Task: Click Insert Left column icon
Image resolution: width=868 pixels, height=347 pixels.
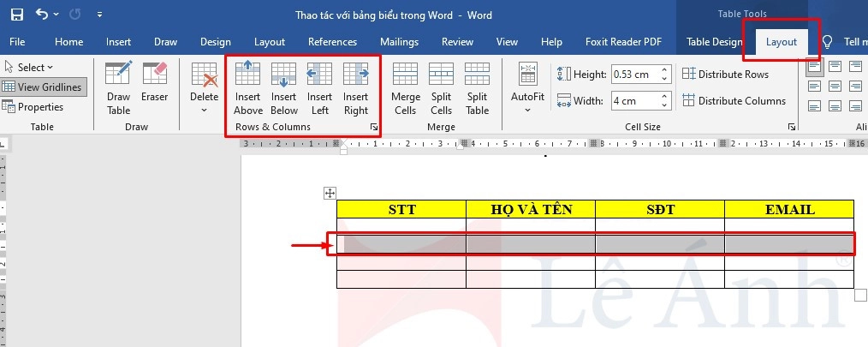Action: tap(319, 88)
